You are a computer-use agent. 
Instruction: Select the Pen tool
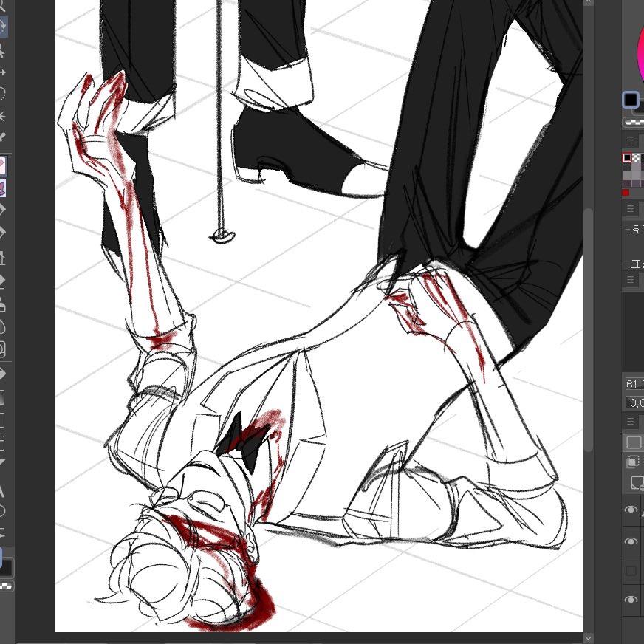click(2, 210)
